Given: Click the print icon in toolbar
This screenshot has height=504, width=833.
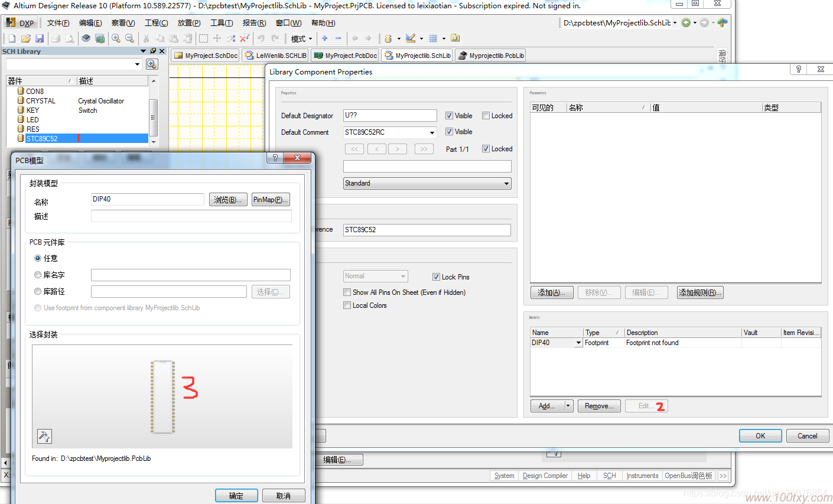Looking at the screenshot, I should click(56, 38).
